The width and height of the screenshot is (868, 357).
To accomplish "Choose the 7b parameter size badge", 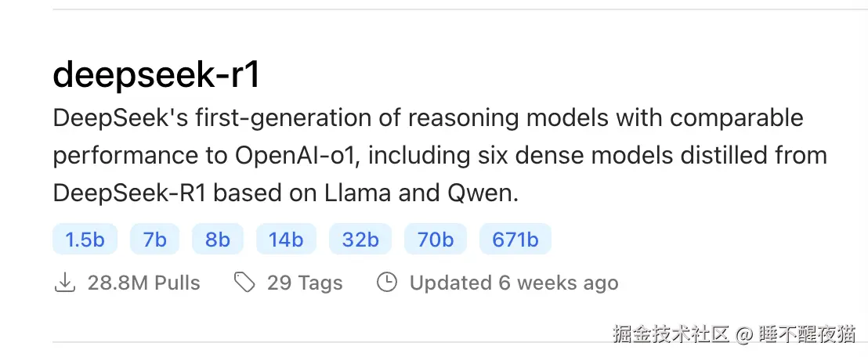I will (154, 240).
